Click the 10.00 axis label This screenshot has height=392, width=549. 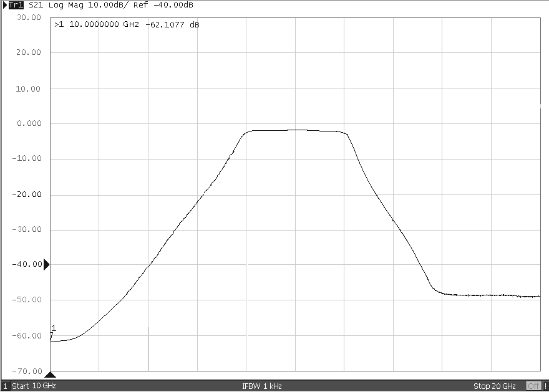(28, 89)
